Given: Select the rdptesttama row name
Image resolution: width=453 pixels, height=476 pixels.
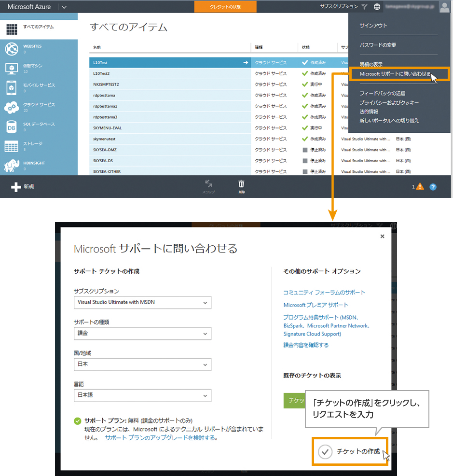Looking at the screenshot, I should click(x=104, y=95).
